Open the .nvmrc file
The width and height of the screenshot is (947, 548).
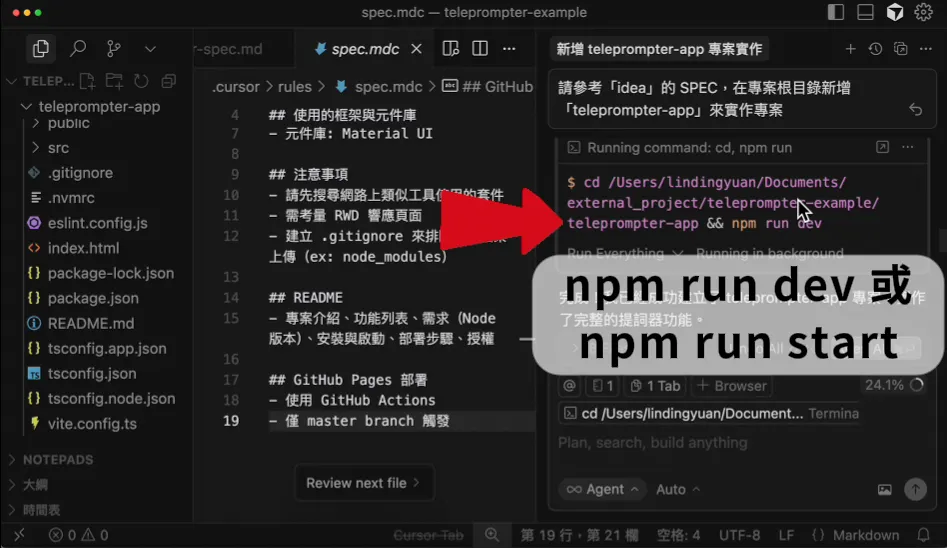[71, 198]
